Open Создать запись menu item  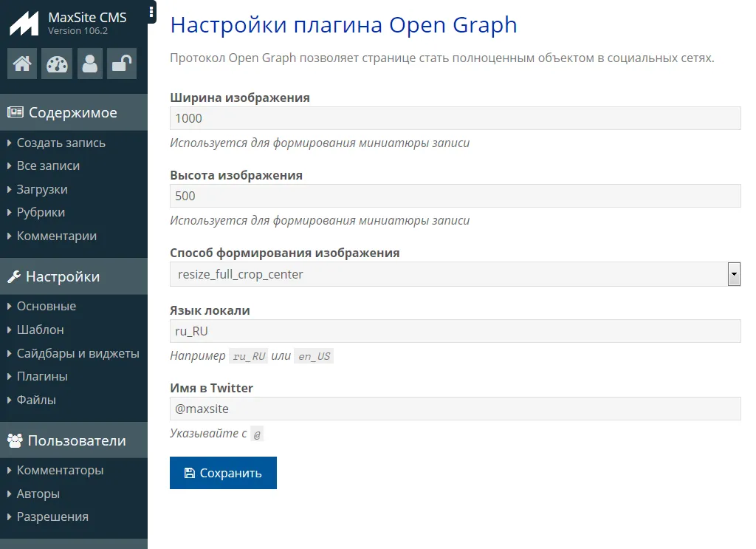tap(61, 143)
